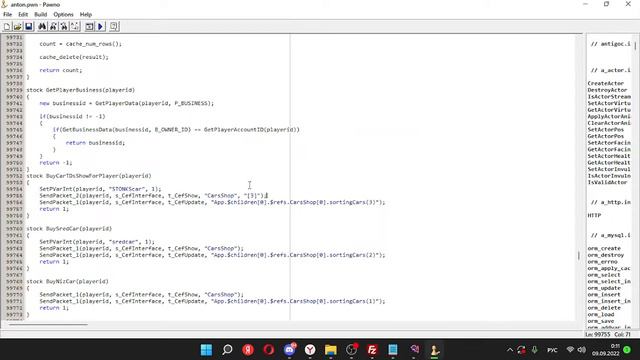Open Visual Studio from the taskbar
This screenshot has width=640, height=360.
click(x=414, y=350)
